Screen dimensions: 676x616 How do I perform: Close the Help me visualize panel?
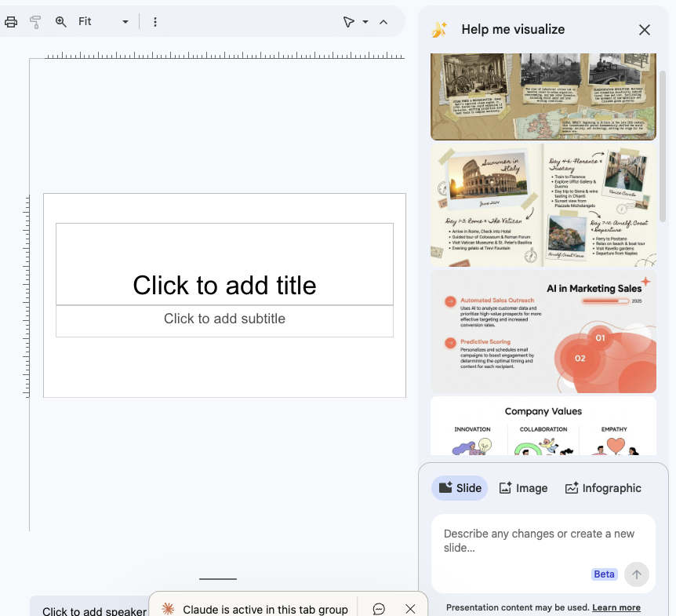click(x=645, y=30)
